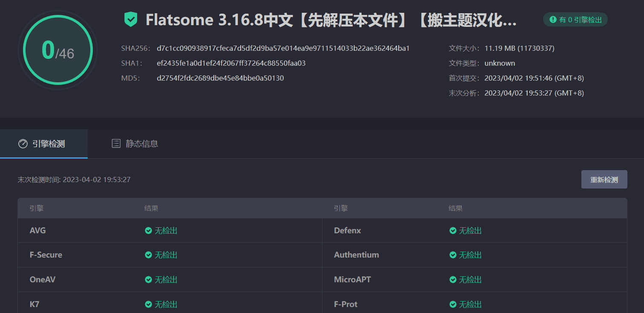Click the check icon in F-Secure row
The height and width of the screenshot is (313, 644).
point(148,255)
